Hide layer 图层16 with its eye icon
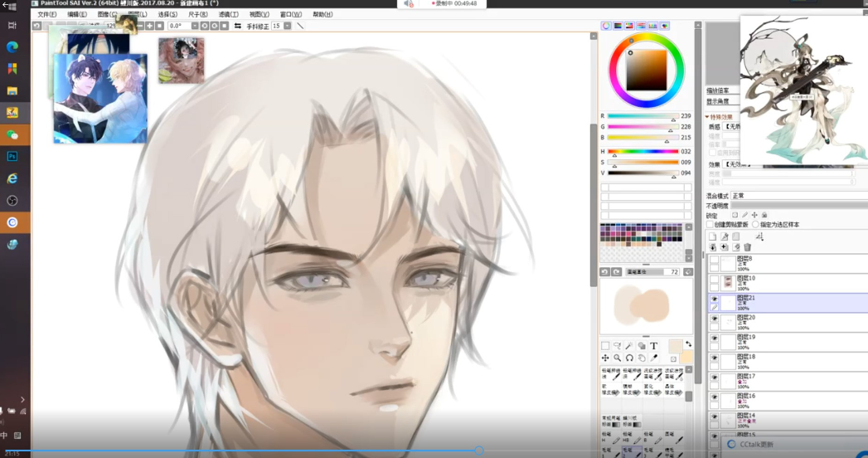Screen dimensions: 868x458 click(714, 397)
